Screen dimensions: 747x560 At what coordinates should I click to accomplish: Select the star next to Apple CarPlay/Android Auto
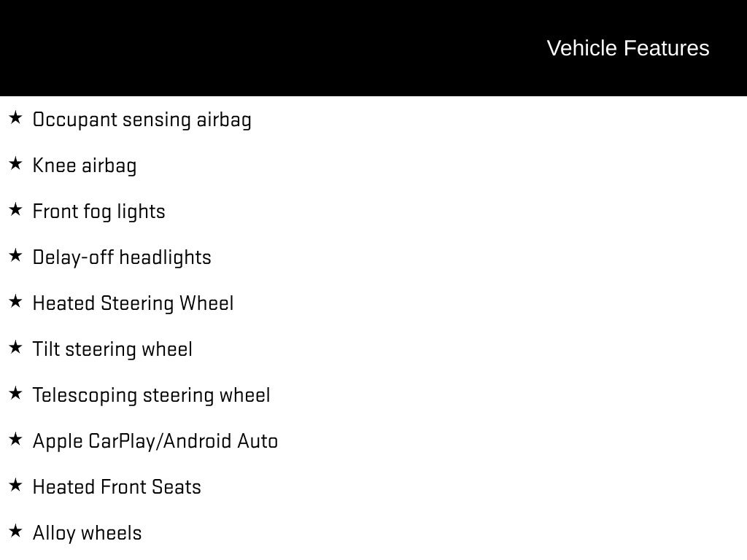15,439
